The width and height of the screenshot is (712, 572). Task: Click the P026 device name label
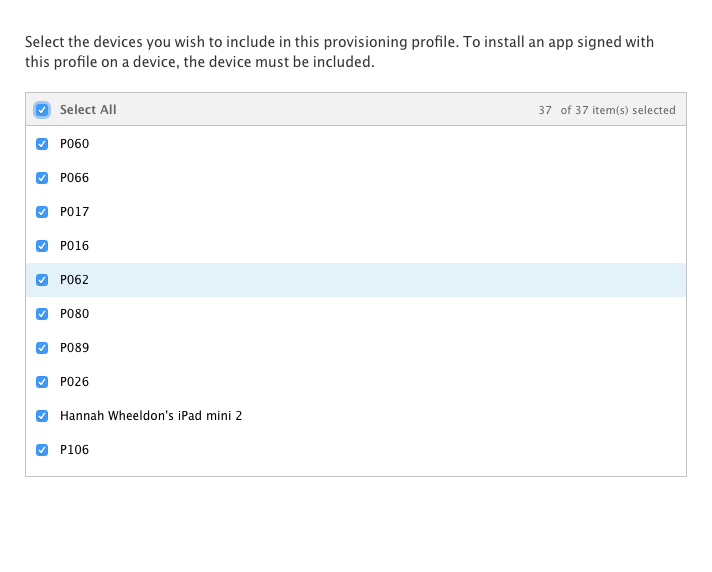[74, 382]
